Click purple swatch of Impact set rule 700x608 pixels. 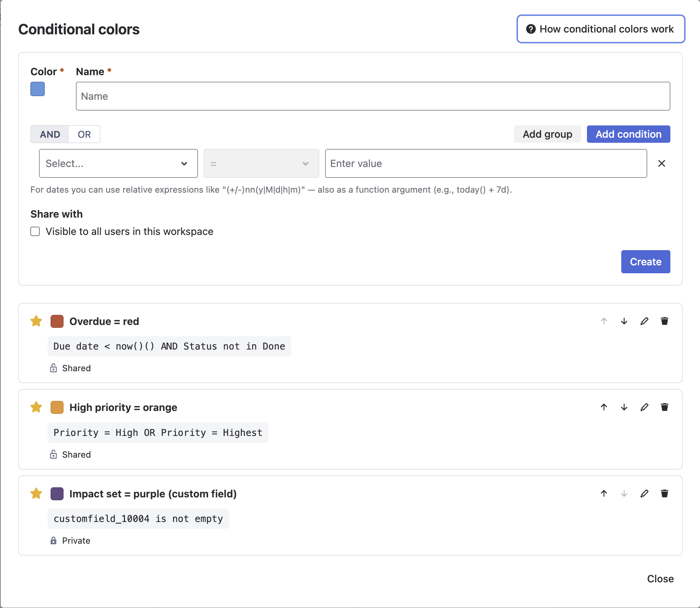tap(57, 493)
